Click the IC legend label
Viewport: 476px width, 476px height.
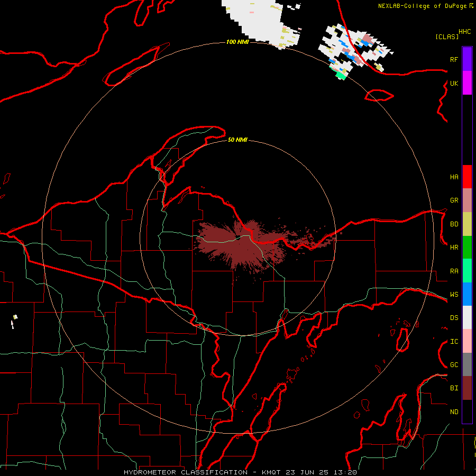click(x=454, y=342)
